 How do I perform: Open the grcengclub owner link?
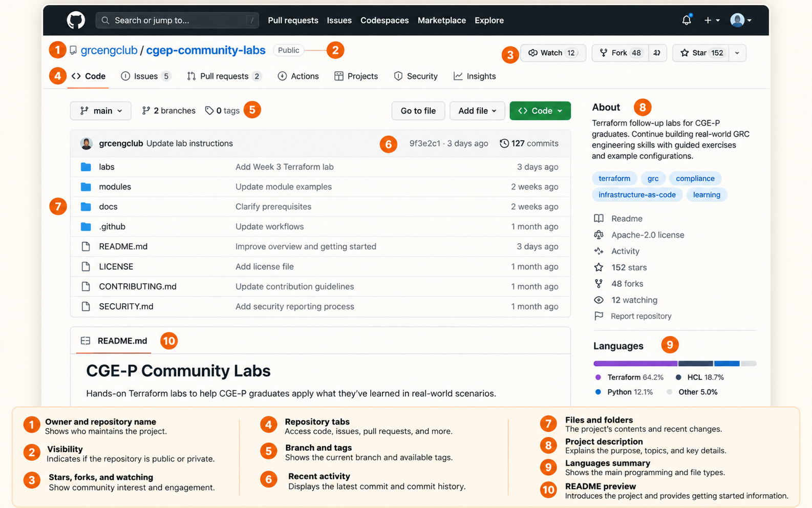click(x=109, y=50)
